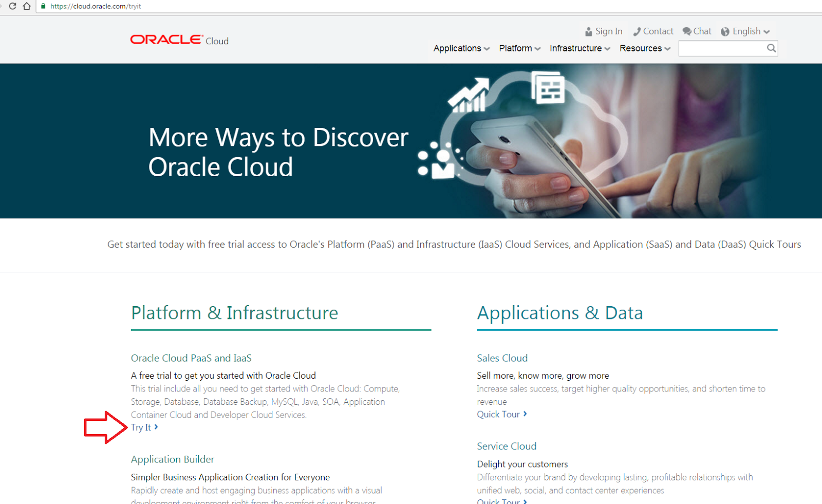Open the Applications dropdown menu
The image size is (822, 504).
tap(461, 48)
